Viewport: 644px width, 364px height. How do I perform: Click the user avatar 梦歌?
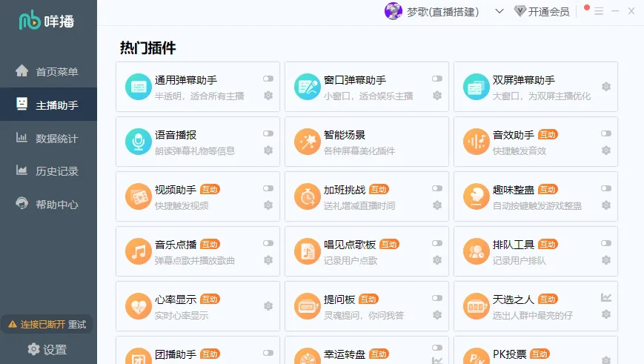click(x=393, y=11)
